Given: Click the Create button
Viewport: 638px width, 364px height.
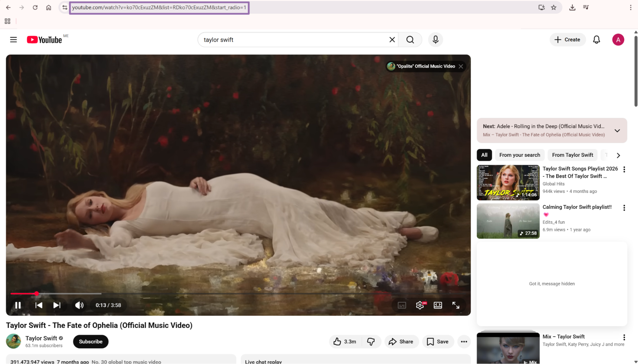Looking at the screenshot, I should point(567,40).
